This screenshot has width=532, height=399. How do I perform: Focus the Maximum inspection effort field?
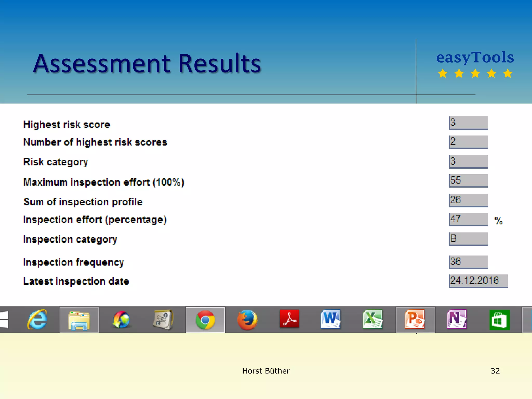point(468,181)
